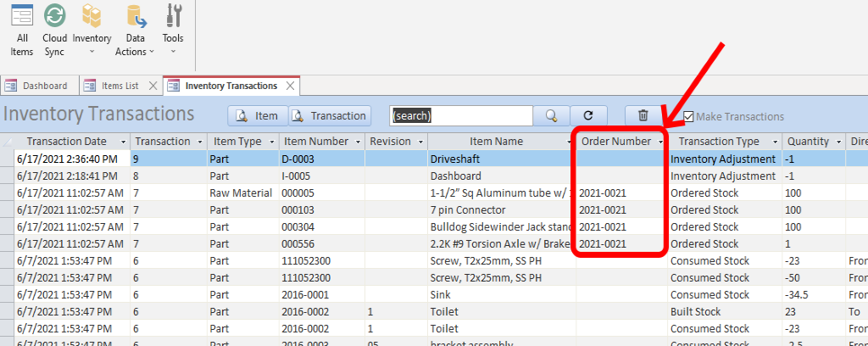Select order 2021-0021 in the 000556 row
Screen dimensions: 868x346
(x=621, y=243)
